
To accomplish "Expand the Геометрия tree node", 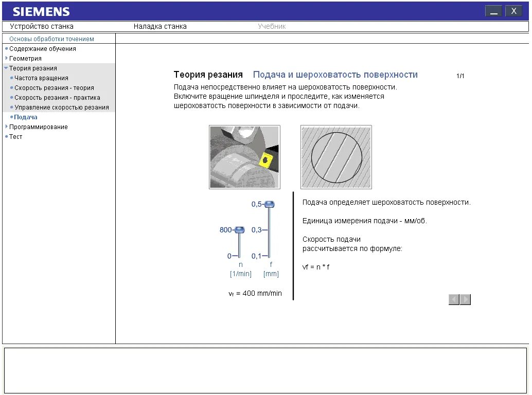I will 25,59.
